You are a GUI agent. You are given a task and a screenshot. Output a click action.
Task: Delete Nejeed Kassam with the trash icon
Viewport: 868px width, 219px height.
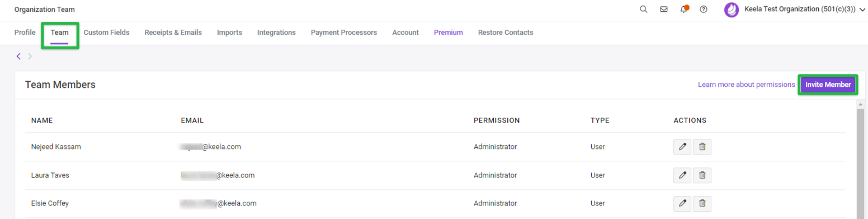(702, 147)
